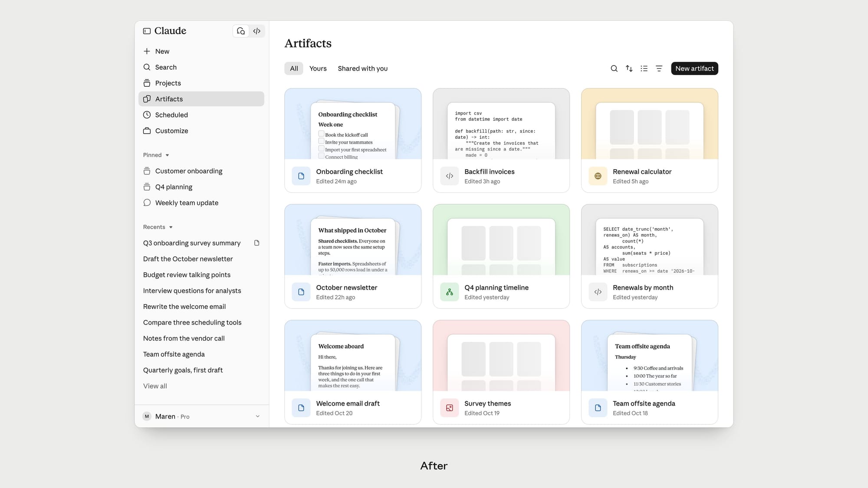
Task: Open the Projects section
Action: (201, 83)
